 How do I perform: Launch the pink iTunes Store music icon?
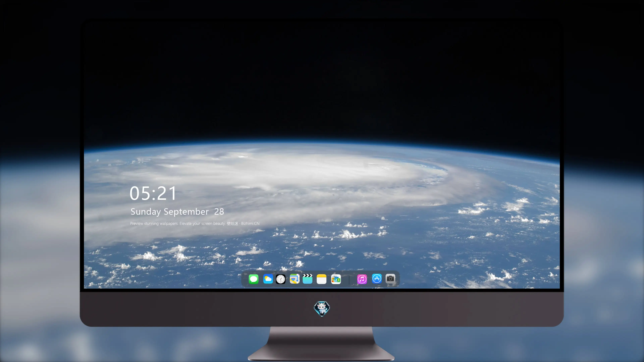(x=362, y=279)
